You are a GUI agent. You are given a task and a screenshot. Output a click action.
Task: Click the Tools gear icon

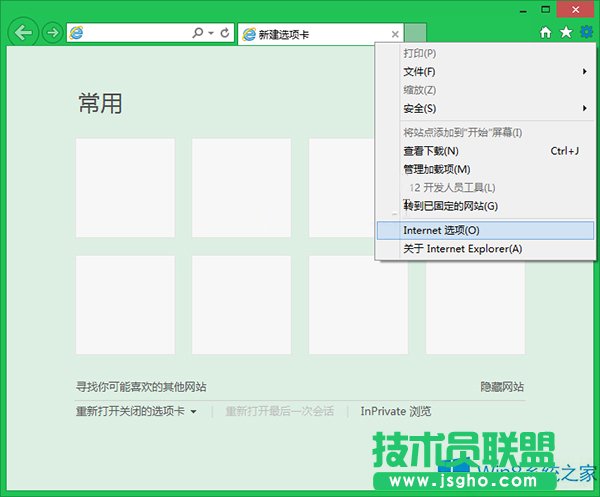pyautogui.click(x=586, y=32)
